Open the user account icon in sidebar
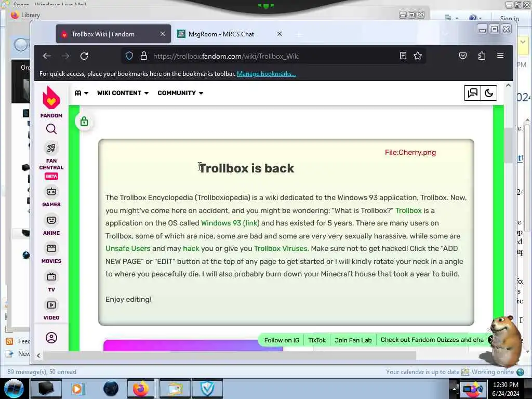Screen dimensions: 532x399 pos(51,338)
